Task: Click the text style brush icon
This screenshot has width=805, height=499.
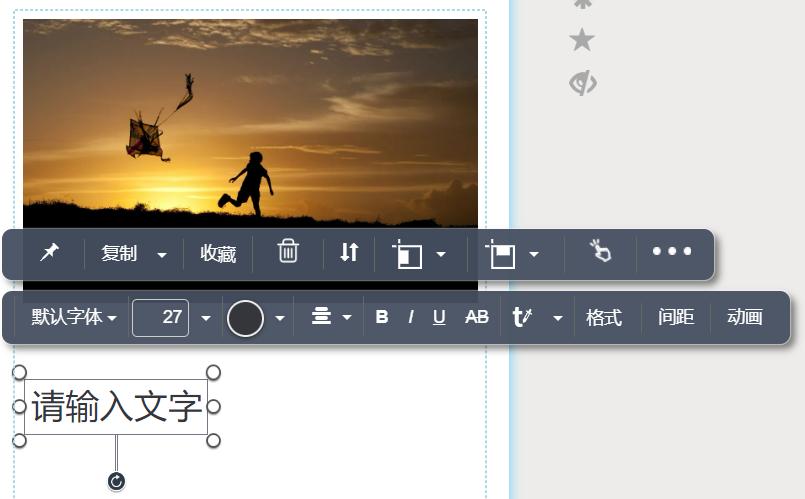Action: (x=523, y=317)
